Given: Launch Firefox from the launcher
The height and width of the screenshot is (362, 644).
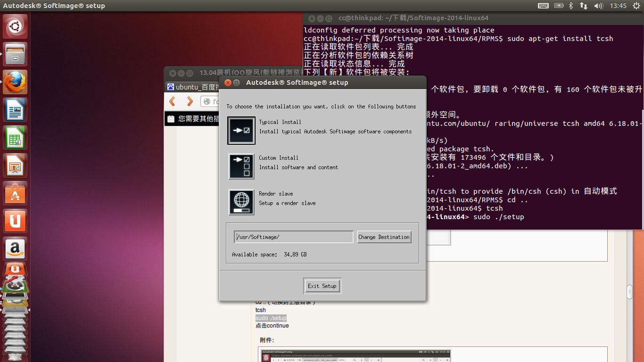Looking at the screenshot, I should point(15,82).
